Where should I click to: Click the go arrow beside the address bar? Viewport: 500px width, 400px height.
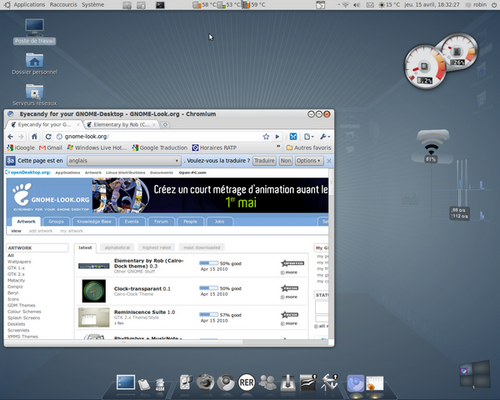coord(277,137)
